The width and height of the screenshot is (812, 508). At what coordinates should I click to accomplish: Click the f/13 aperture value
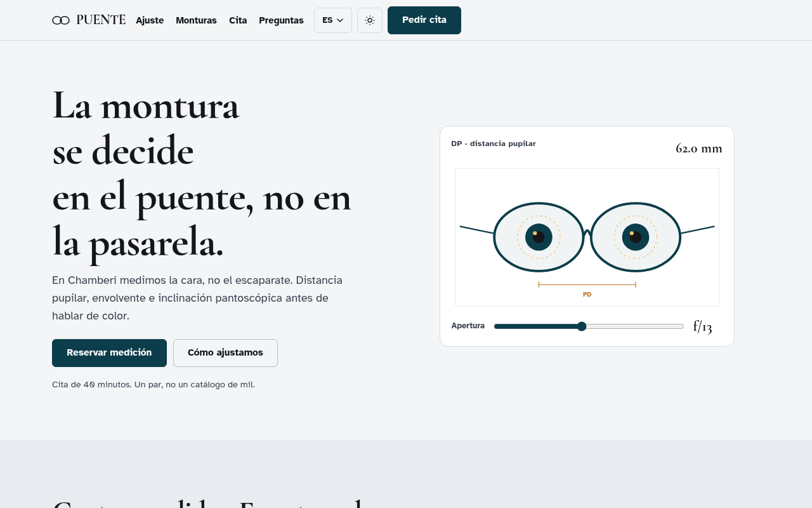pos(703,327)
